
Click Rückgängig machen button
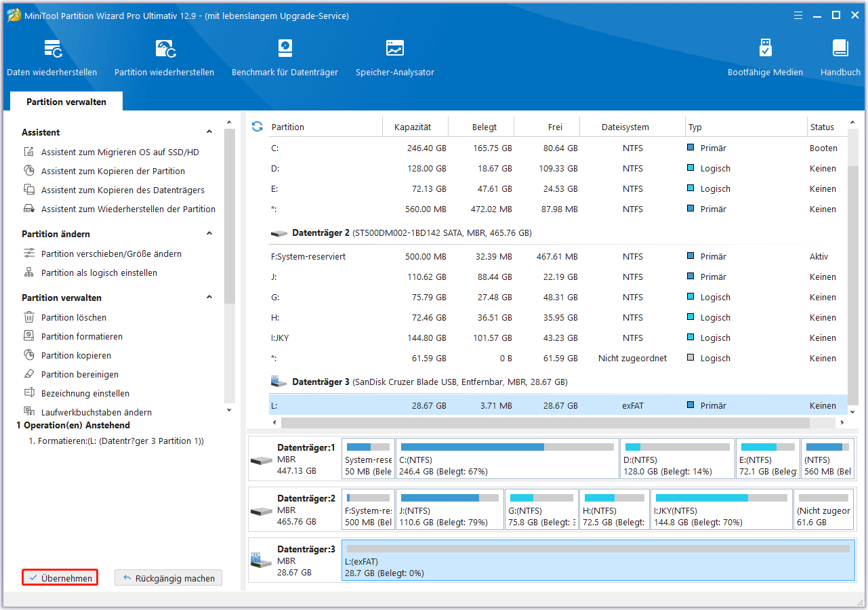168,578
